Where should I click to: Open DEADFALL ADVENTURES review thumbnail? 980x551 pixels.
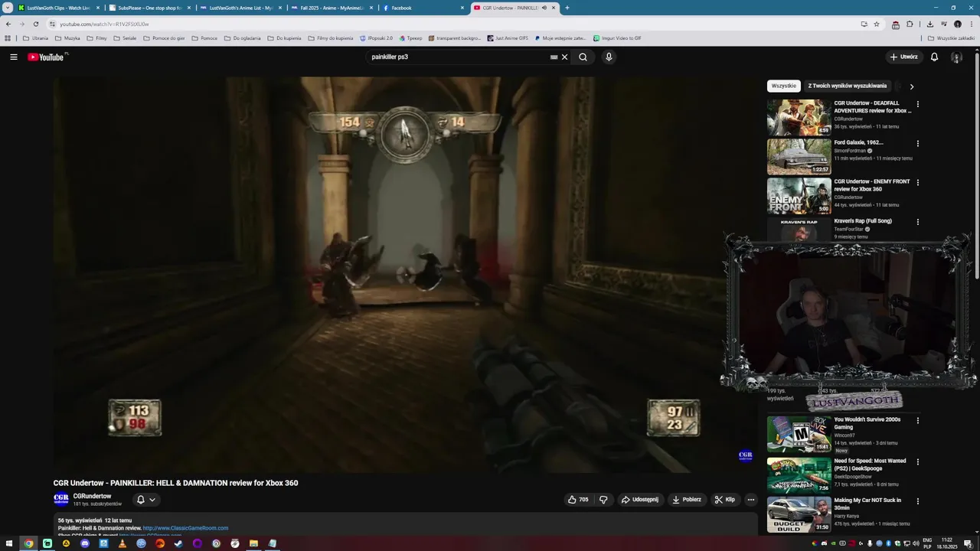coord(799,117)
